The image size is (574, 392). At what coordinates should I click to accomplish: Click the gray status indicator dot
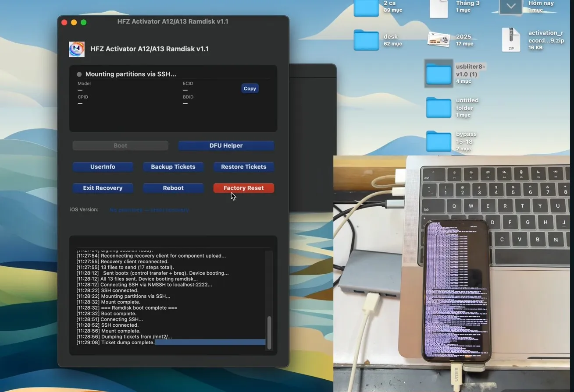tap(79, 74)
